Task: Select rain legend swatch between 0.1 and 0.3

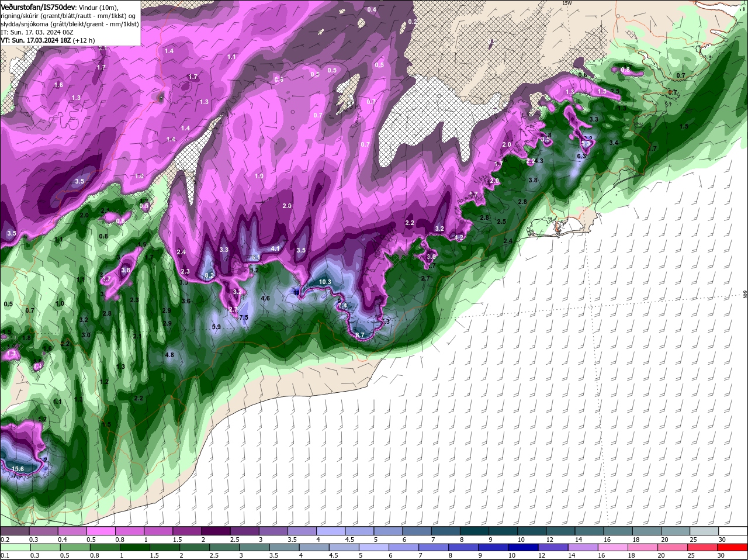Action: coord(15,548)
